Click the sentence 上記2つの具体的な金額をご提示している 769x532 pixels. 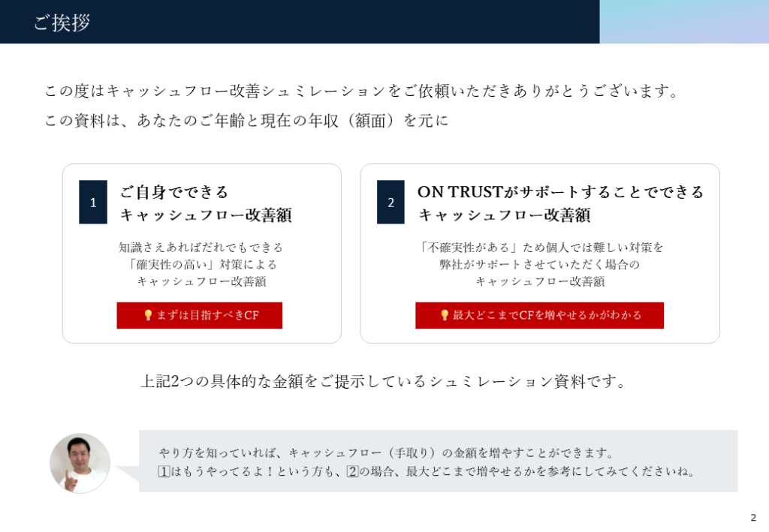384,382
